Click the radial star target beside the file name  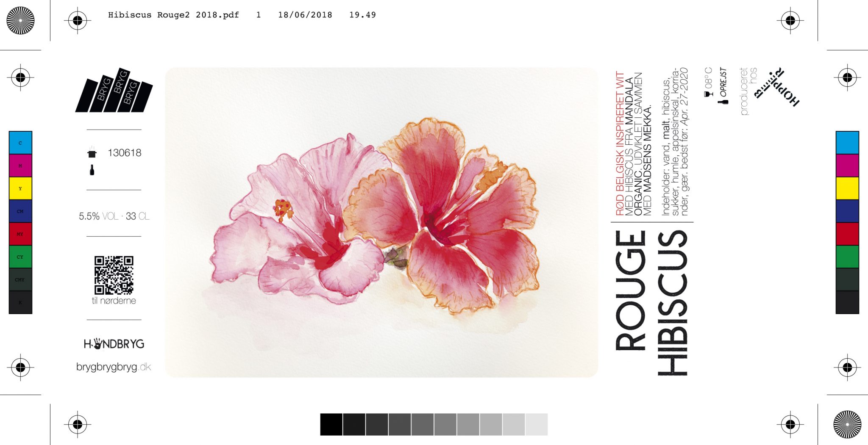coord(20,20)
